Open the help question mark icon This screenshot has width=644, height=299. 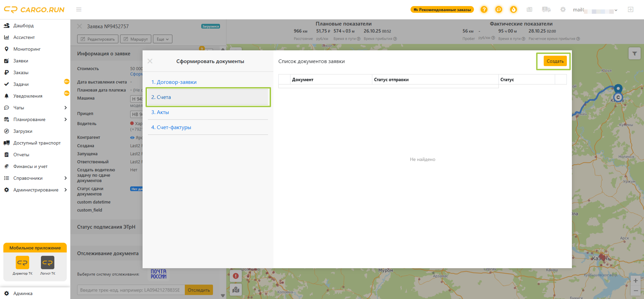point(484,9)
